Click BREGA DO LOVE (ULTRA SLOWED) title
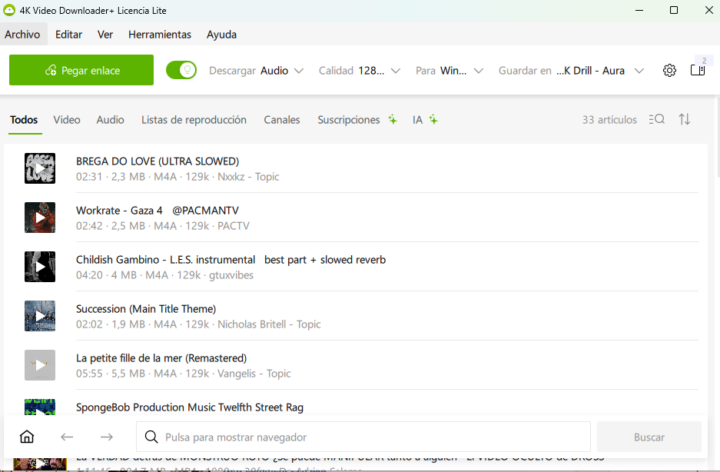This screenshot has width=720, height=472. click(x=158, y=162)
